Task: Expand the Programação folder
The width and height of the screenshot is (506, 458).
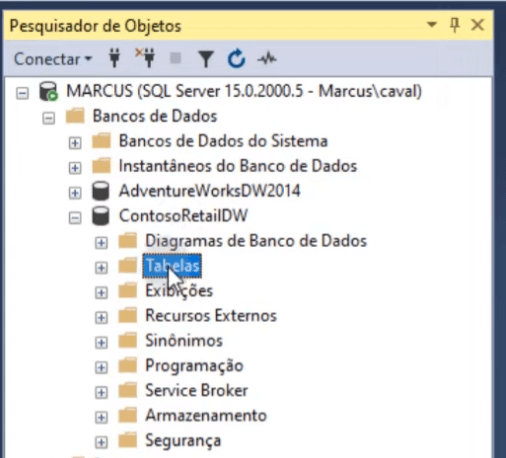Action: pyautogui.click(x=101, y=368)
